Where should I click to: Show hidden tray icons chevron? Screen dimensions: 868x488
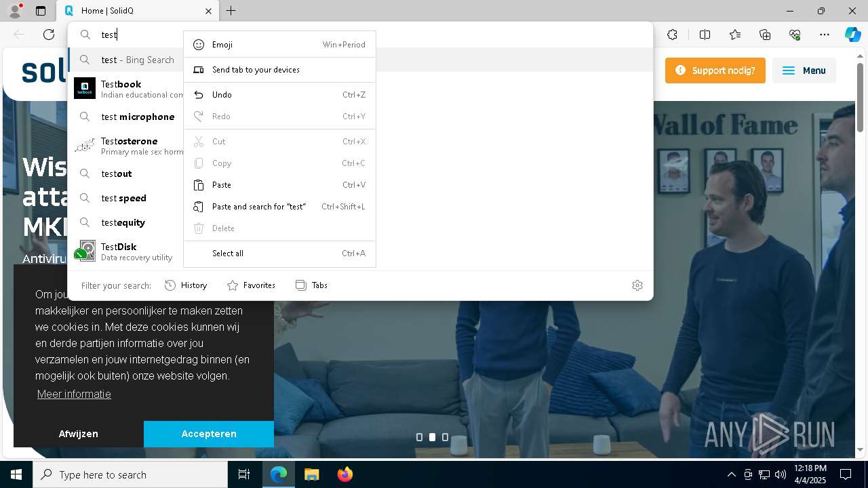pyautogui.click(x=731, y=474)
